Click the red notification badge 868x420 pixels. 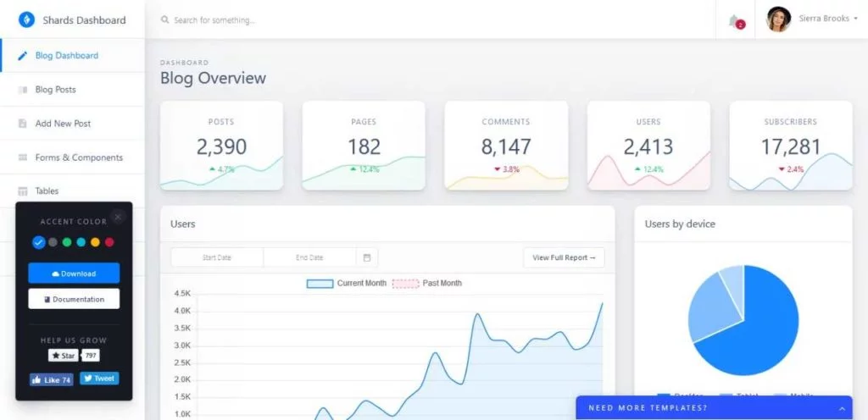click(x=741, y=25)
